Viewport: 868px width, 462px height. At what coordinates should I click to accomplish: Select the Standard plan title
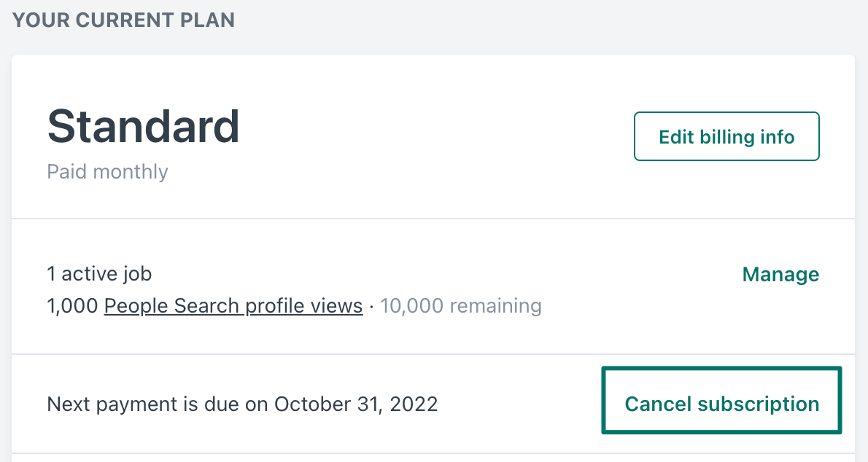pos(143,126)
